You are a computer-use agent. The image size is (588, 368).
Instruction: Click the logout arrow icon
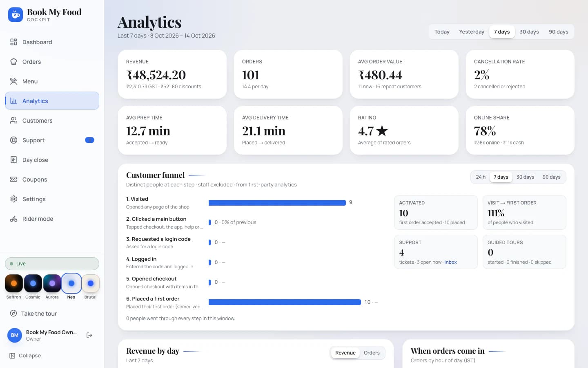coord(89,335)
